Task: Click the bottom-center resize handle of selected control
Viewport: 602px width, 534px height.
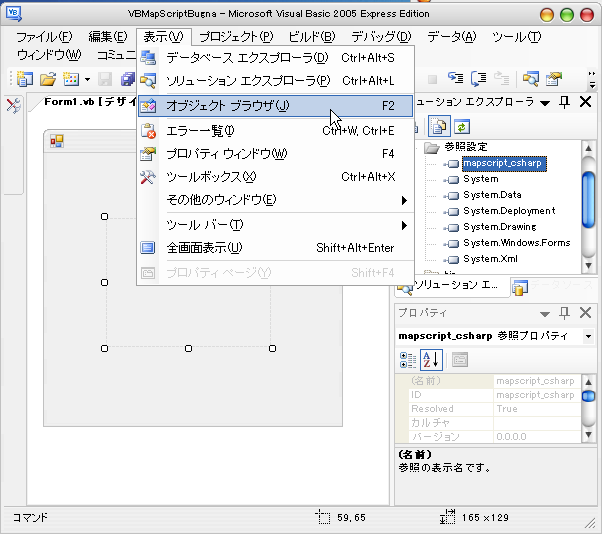Action: coord(188,349)
